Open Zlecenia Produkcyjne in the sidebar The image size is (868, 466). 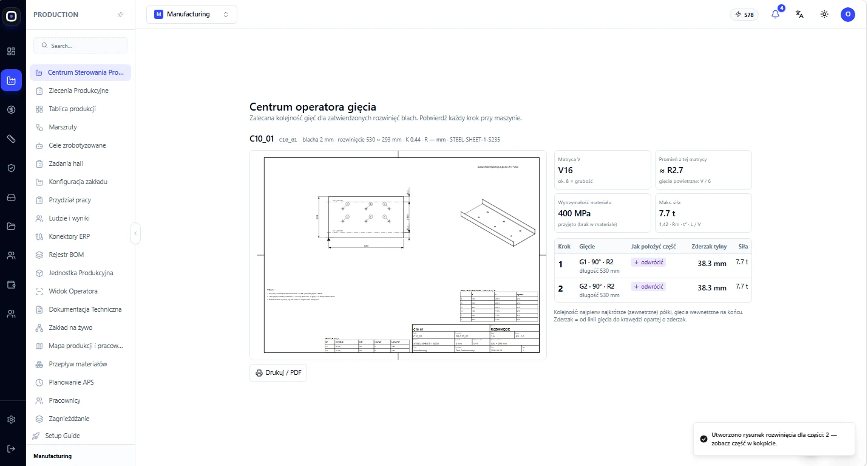click(x=80, y=91)
